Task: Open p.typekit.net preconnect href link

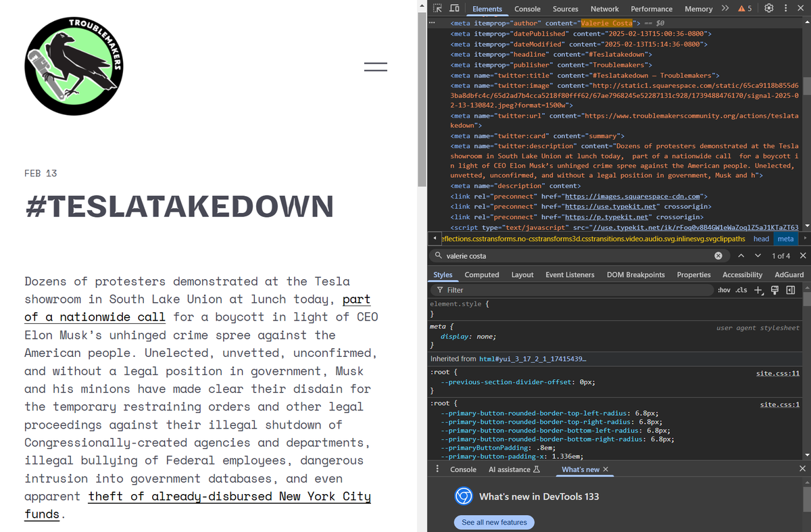Action: [607, 216]
